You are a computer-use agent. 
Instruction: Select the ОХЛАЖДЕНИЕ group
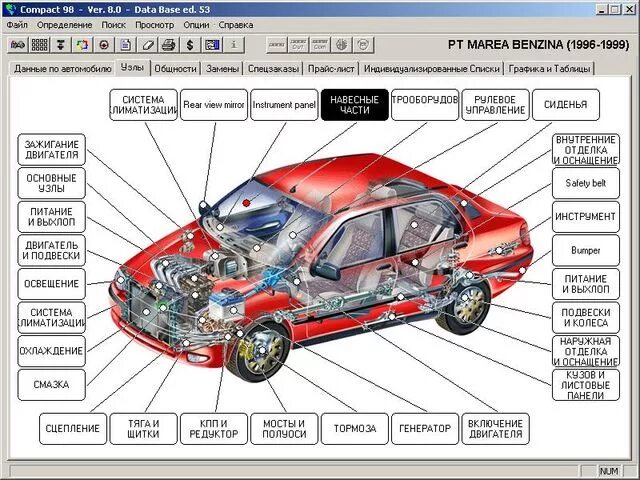(x=51, y=351)
